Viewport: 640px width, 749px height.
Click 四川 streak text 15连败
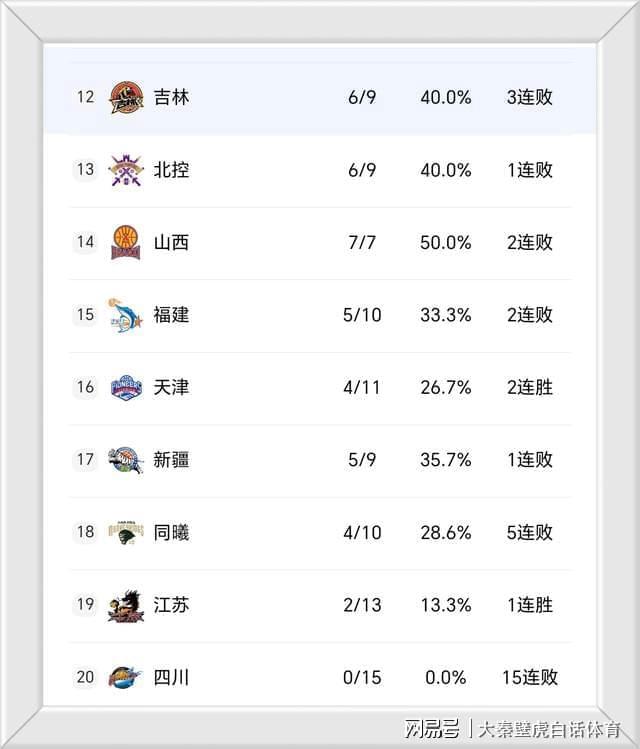527,677
